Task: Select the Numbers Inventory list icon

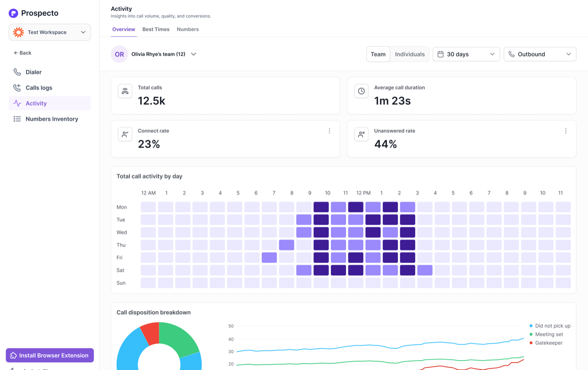Action: [17, 119]
